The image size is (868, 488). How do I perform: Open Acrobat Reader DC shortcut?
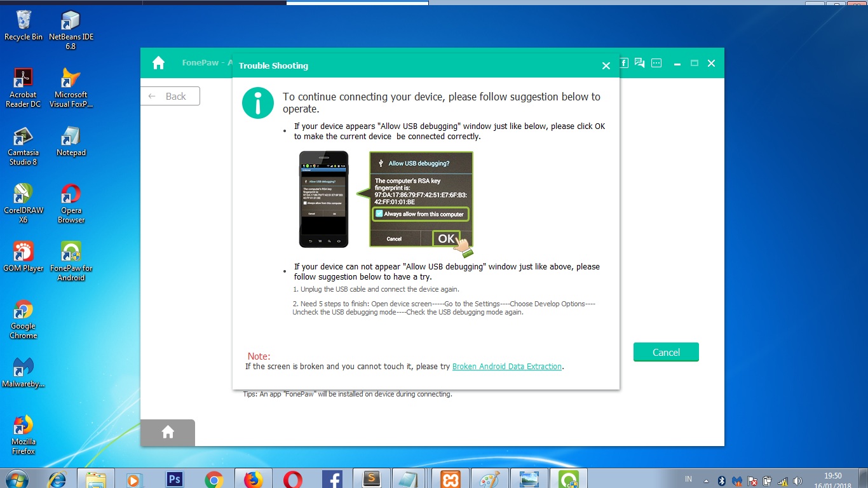point(24,88)
